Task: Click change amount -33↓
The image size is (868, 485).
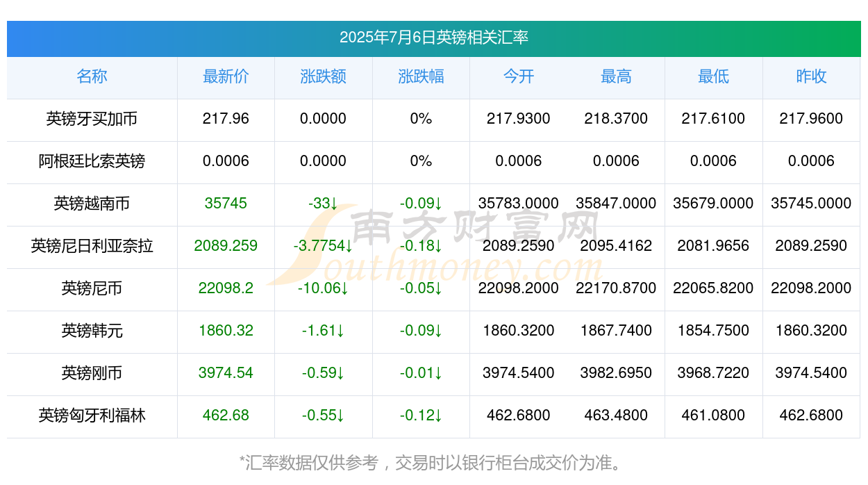Action: coord(323,204)
